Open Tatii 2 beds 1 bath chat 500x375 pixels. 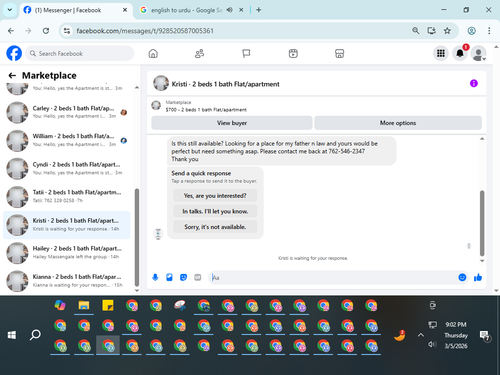click(x=67, y=197)
